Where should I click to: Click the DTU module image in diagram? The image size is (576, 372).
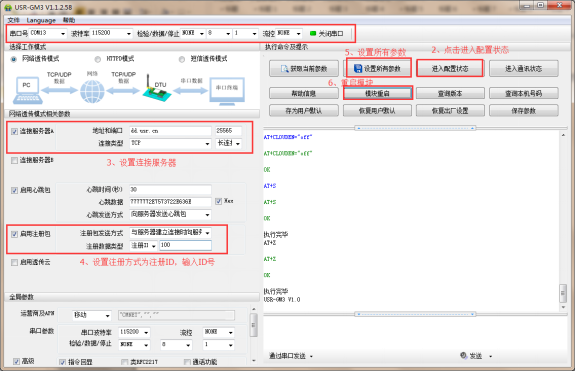157,89
